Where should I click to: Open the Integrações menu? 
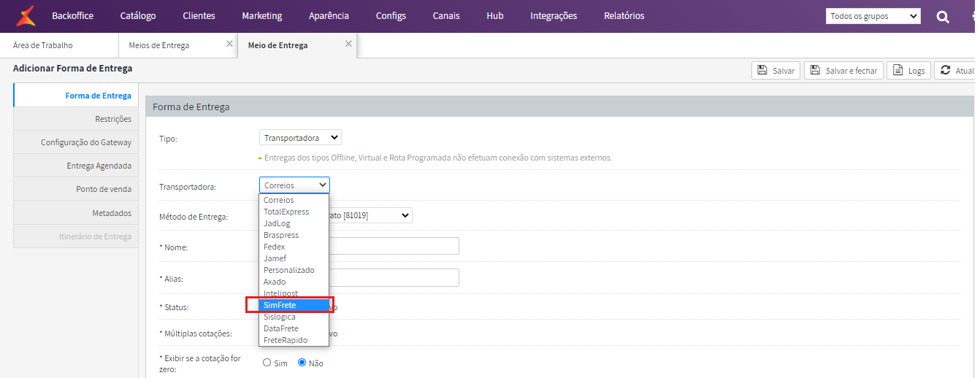554,15
